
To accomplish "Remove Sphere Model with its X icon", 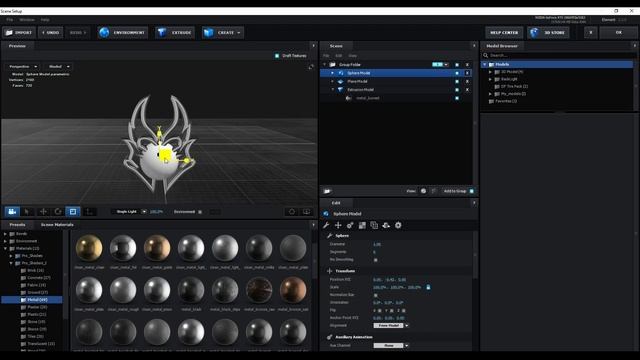I will 467,73.
